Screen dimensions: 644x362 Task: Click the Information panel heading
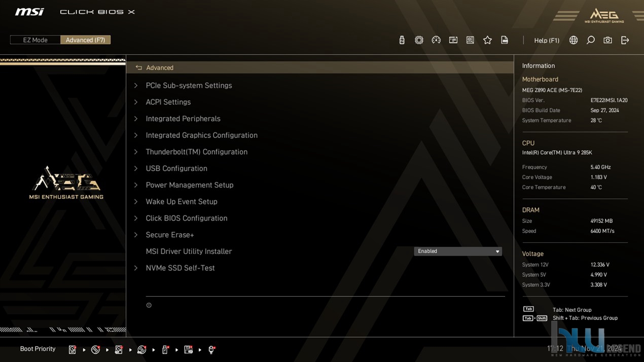point(538,66)
